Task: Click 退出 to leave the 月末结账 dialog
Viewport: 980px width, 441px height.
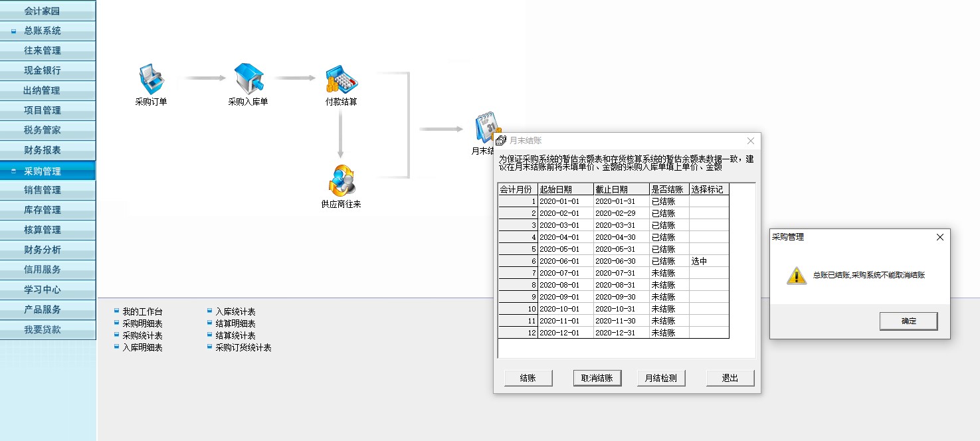Action: (x=730, y=378)
